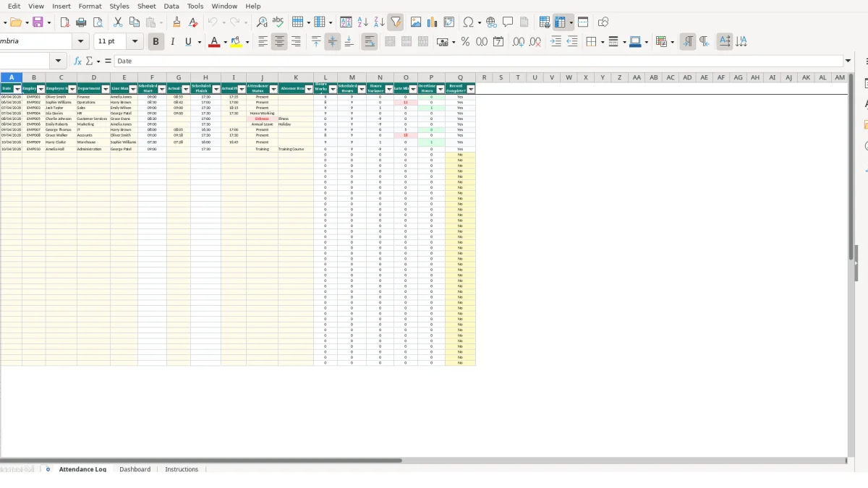Click the Split Window icon

583,22
